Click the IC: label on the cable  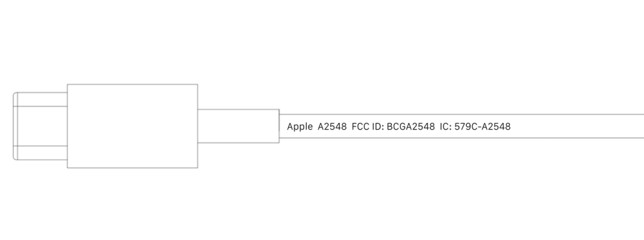click(x=446, y=127)
